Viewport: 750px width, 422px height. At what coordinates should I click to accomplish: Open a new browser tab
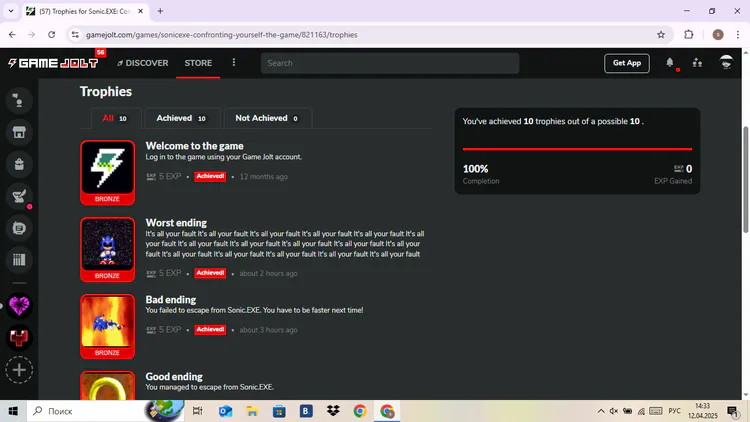[160, 11]
